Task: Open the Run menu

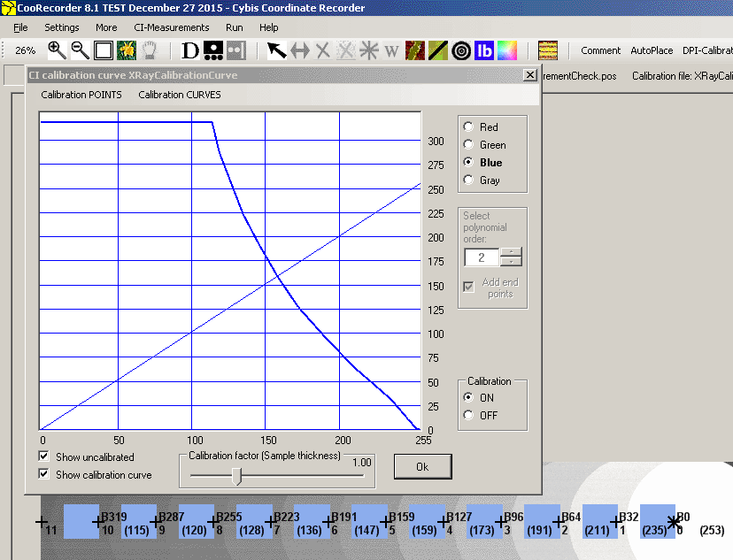Action: pyautogui.click(x=235, y=27)
